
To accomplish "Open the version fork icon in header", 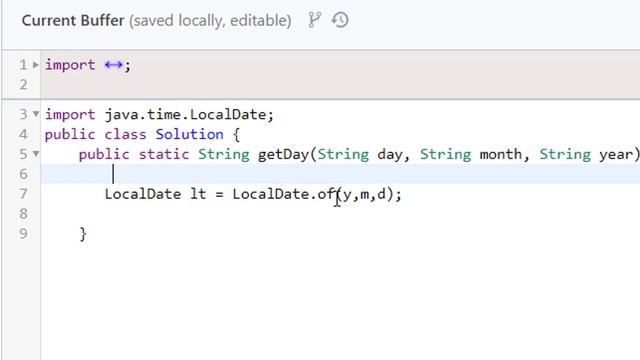I will coord(314,20).
